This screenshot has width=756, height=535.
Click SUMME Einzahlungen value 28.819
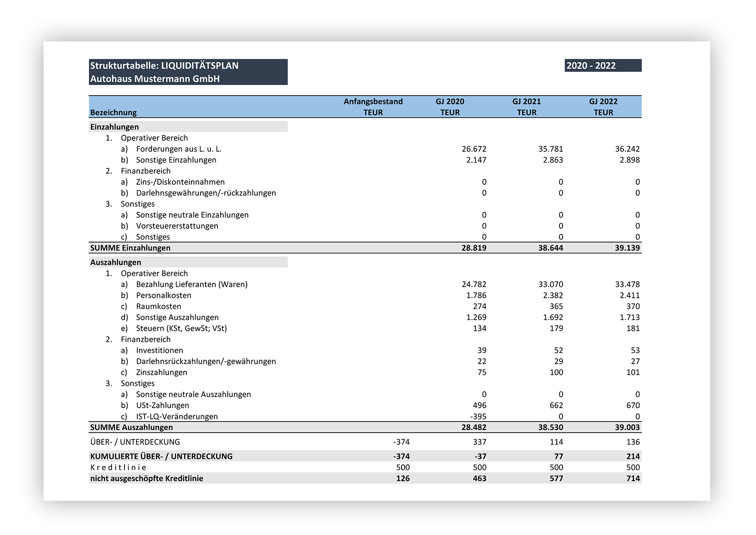click(474, 248)
